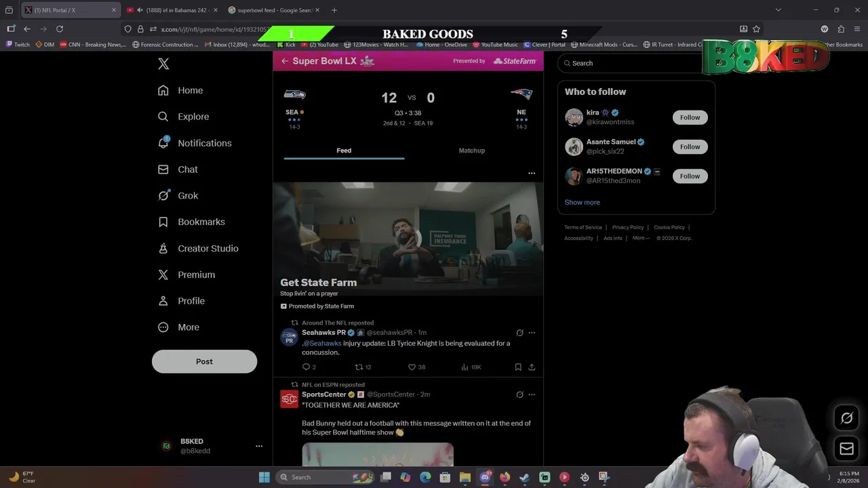Follow AR15THEDEMON
868x488 pixels.
coord(690,176)
